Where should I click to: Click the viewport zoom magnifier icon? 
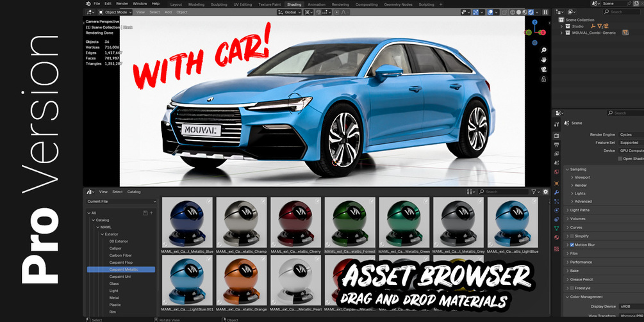544,50
